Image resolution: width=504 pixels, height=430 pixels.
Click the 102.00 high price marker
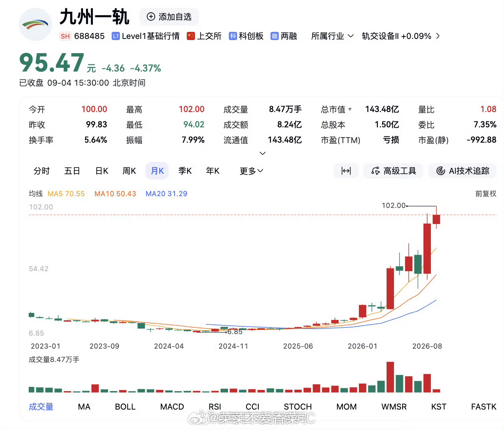[x=394, y=206]
